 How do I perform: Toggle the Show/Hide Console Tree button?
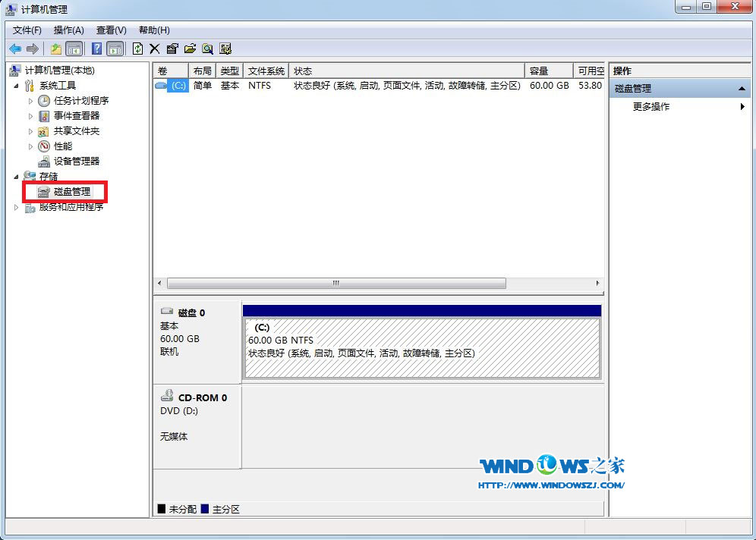point(74,49)
